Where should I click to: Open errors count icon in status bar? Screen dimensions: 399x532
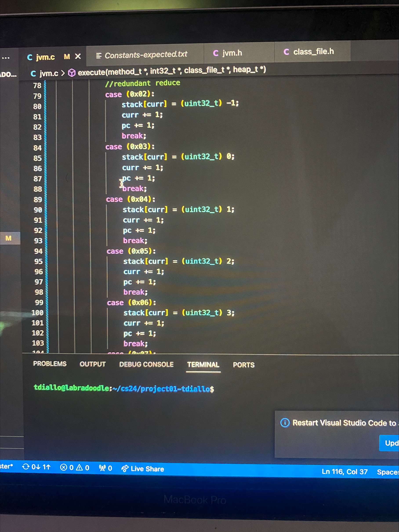click(x=63, y=467)
